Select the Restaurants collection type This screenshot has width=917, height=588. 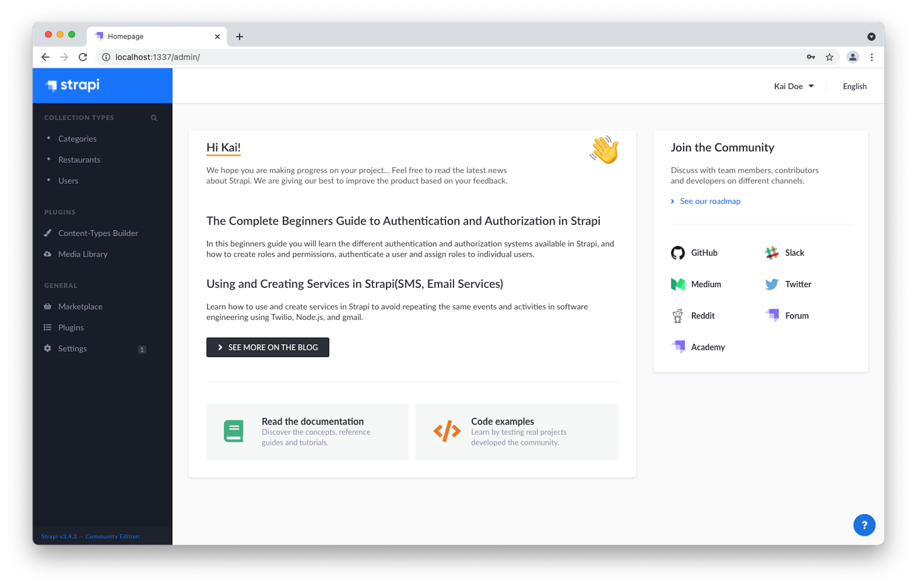pos(79,159)
